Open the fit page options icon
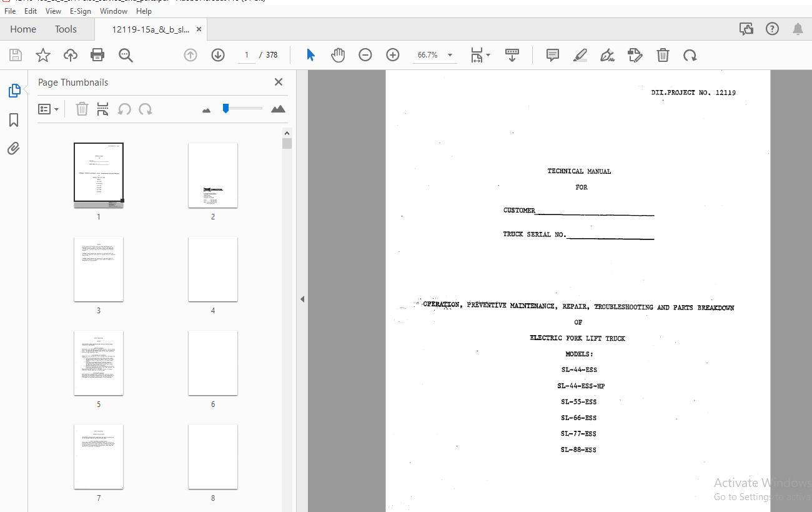This screenshot has height=512, width=812. click(480, 55)
